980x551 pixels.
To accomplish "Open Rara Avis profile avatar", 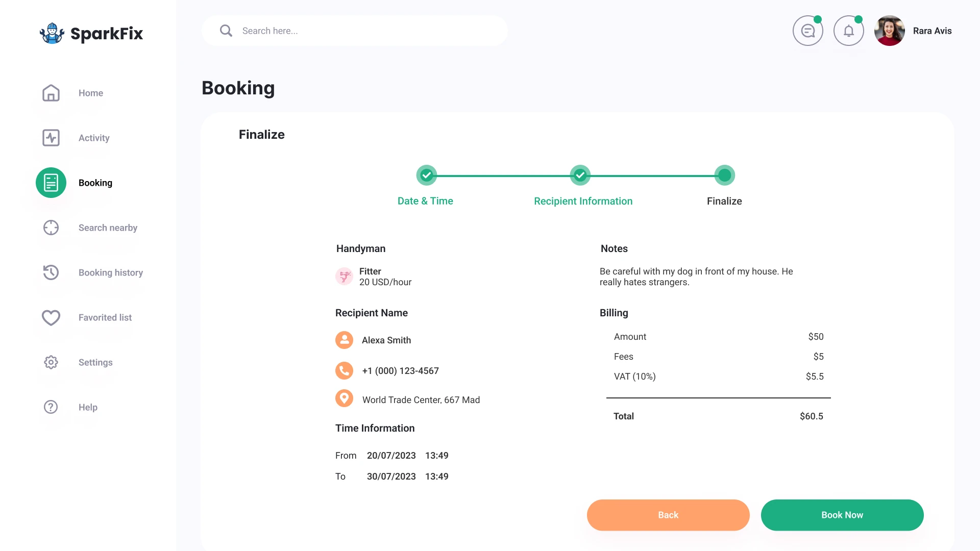I will [889, 31].
